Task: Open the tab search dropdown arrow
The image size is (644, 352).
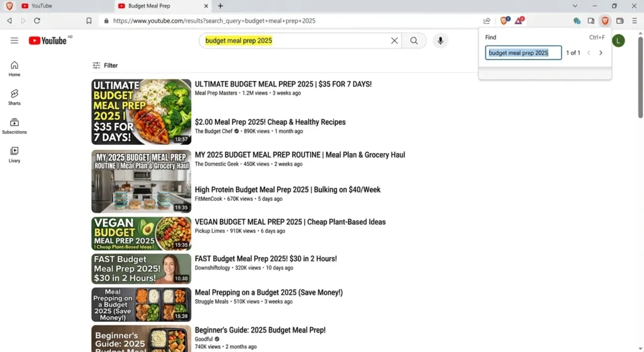Action: [575, 6]
